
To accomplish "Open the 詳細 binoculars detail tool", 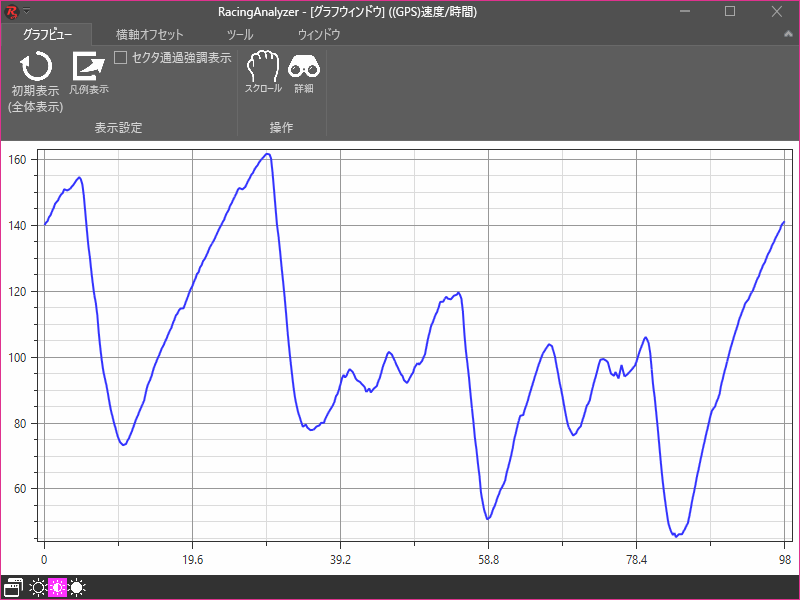I will pos(304,66).
